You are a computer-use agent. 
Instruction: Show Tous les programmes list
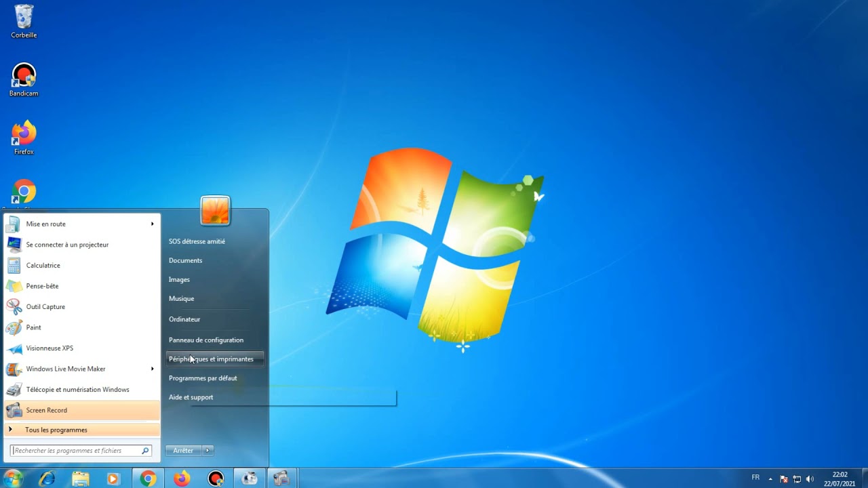(81, 430)
